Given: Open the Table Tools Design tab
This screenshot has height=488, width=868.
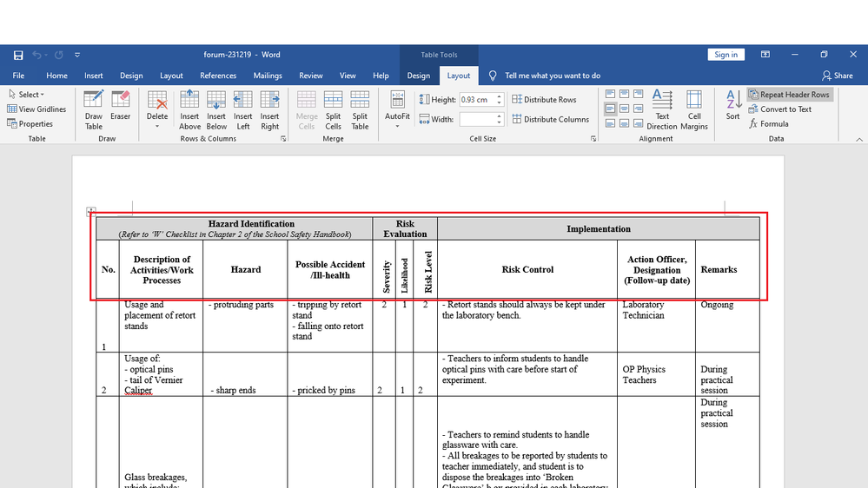Looking at the screenshot, I should click(x=419, y=76).
